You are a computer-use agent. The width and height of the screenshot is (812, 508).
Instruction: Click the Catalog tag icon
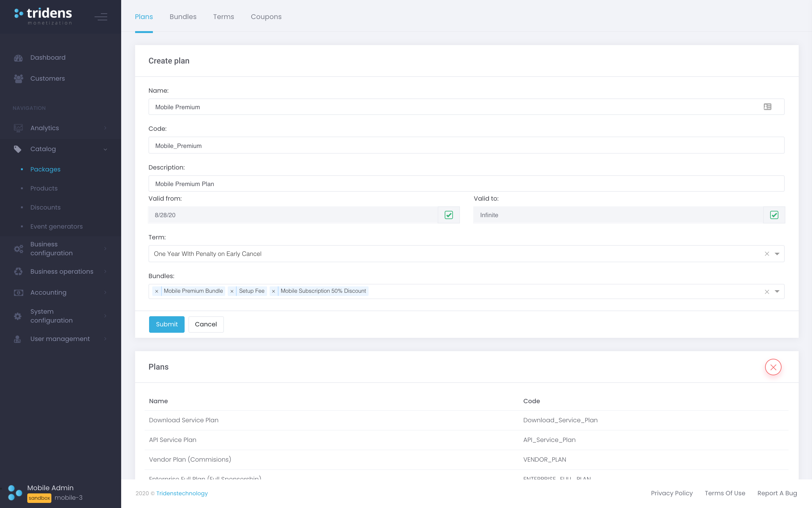[18, 149]
